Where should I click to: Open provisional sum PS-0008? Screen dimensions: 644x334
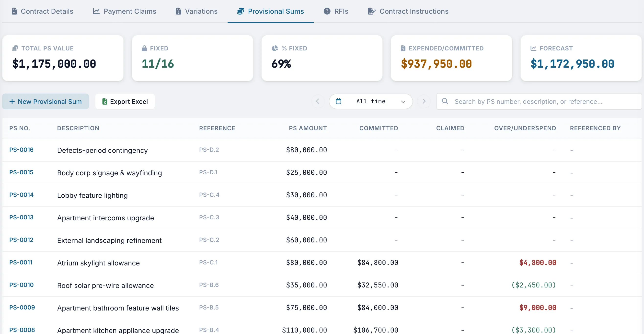click(x=22, y=330)
